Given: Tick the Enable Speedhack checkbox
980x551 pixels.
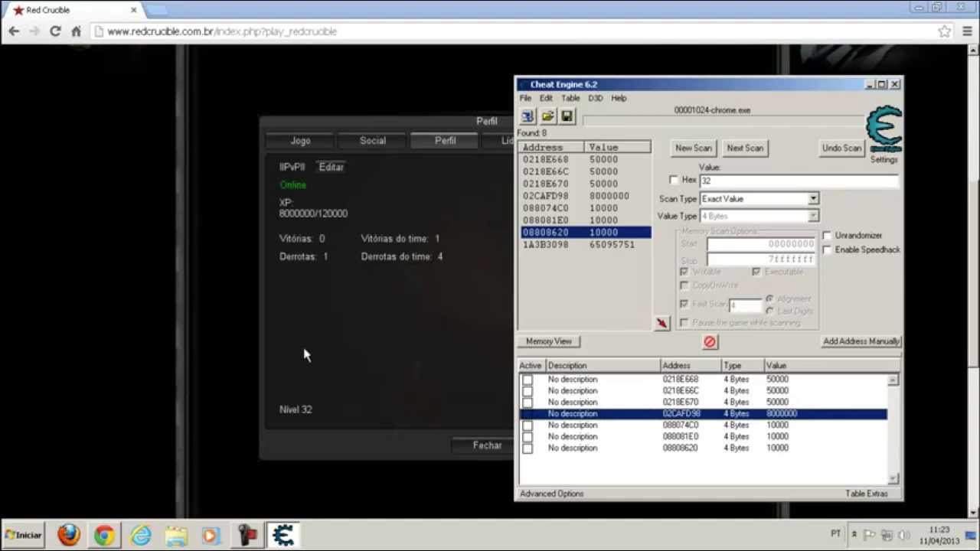Looking at the screenshot, I should pos(827,249).
